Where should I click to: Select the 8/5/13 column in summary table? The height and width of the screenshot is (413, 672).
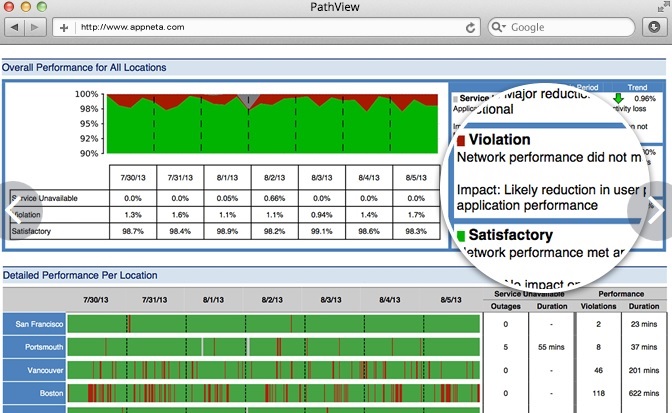click(x=416, y=178)
